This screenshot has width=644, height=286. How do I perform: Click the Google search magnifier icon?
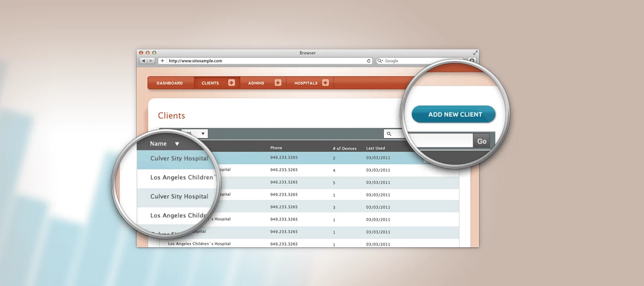tap(379, 61)
